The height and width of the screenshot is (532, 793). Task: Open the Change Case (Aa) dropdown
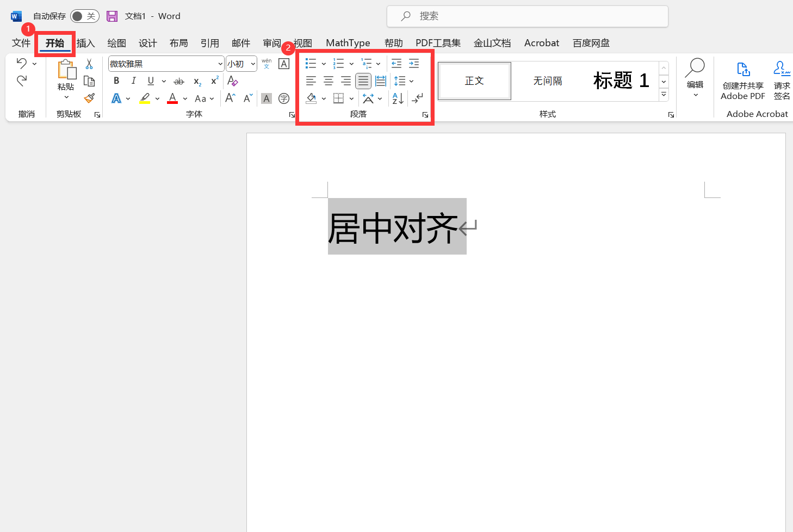(205, 98)
